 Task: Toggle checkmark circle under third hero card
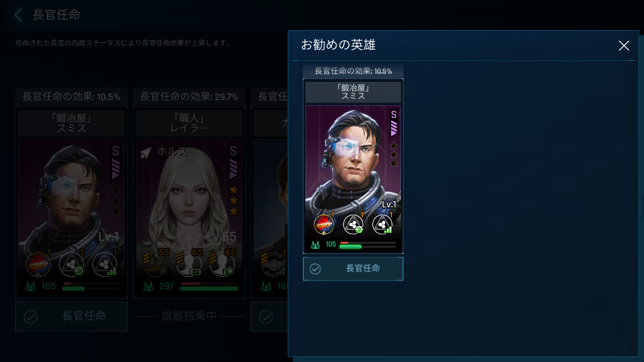pyautogui.click(x=266, y=317)
